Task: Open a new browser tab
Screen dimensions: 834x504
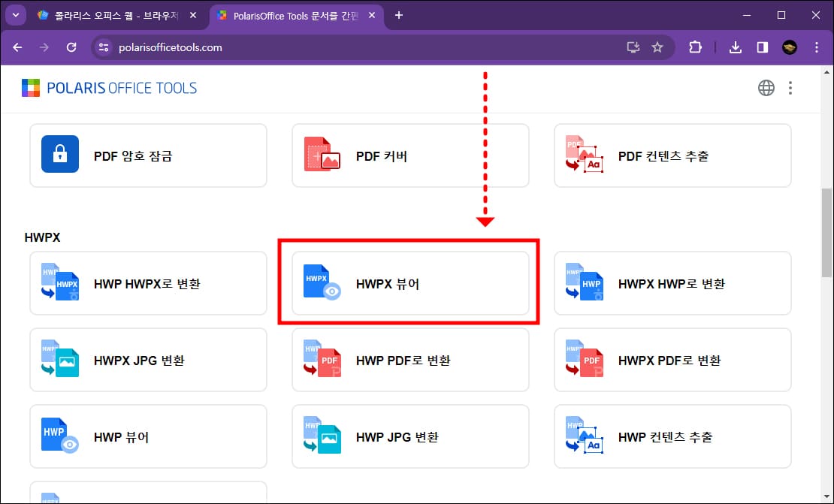Action: click(398, 16)
